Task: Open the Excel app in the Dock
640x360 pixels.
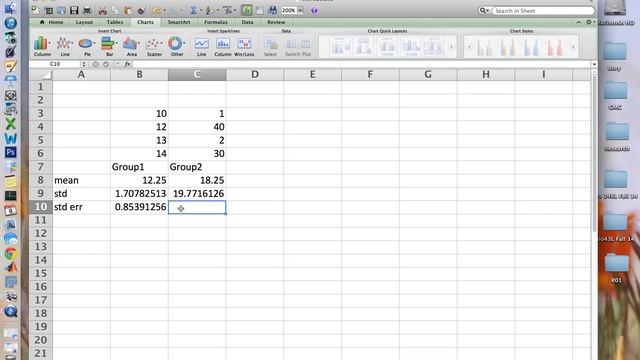Action: click(x=11, y=124)
